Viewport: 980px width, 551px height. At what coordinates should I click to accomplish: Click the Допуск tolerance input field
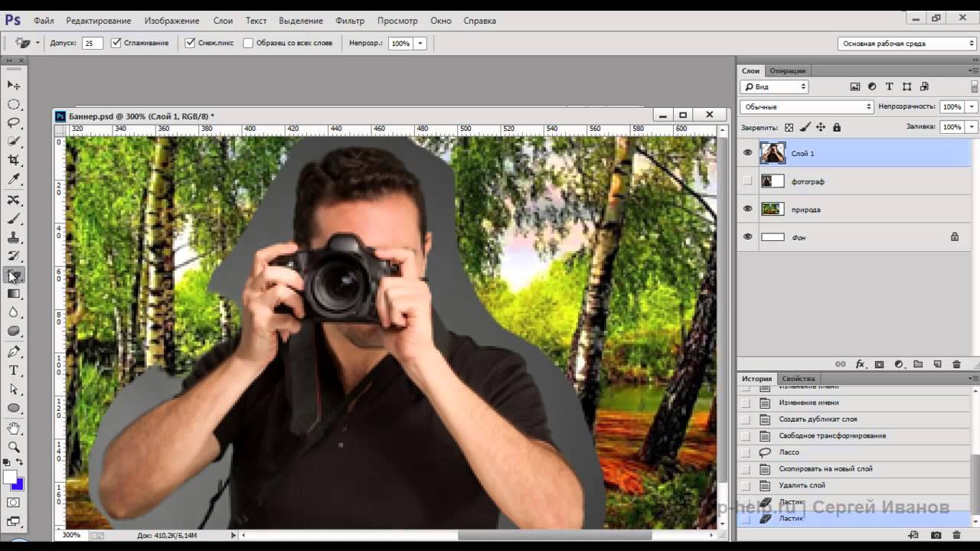(x=93, y=44)
